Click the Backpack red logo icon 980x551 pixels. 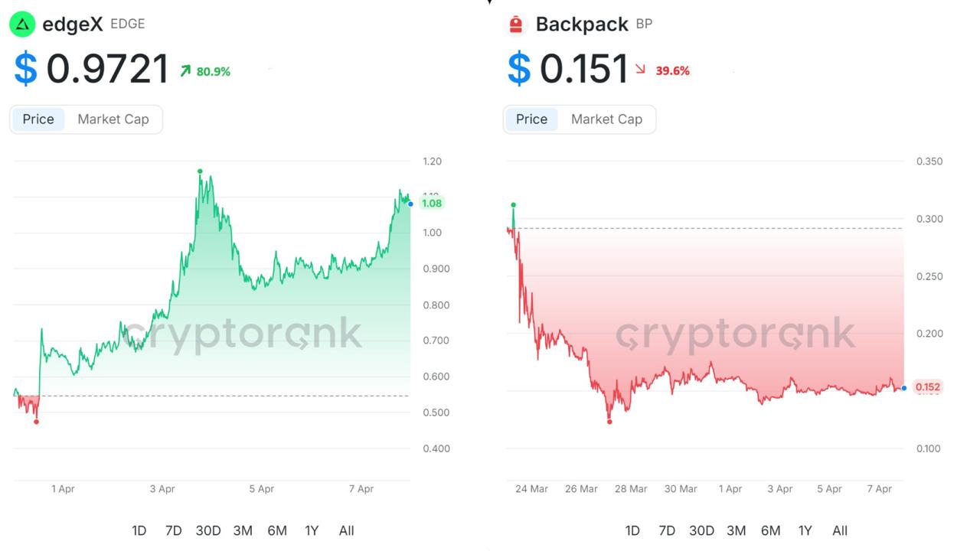[515, 25]
